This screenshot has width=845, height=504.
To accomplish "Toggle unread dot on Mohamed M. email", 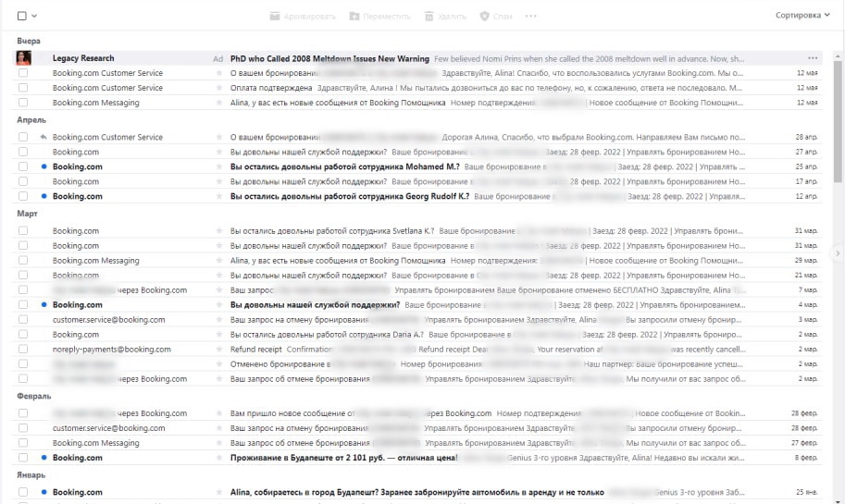I will pyautogui.click(x=43, y=166).
